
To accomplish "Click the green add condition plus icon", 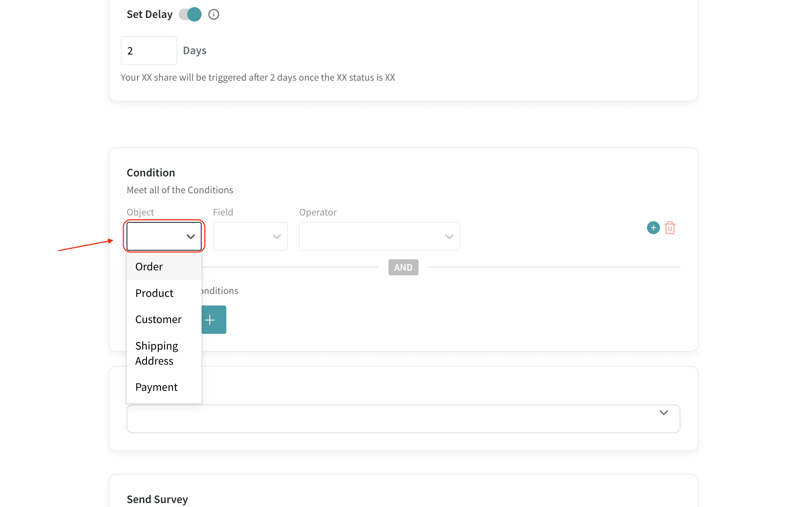I will (x=653, y=228).
